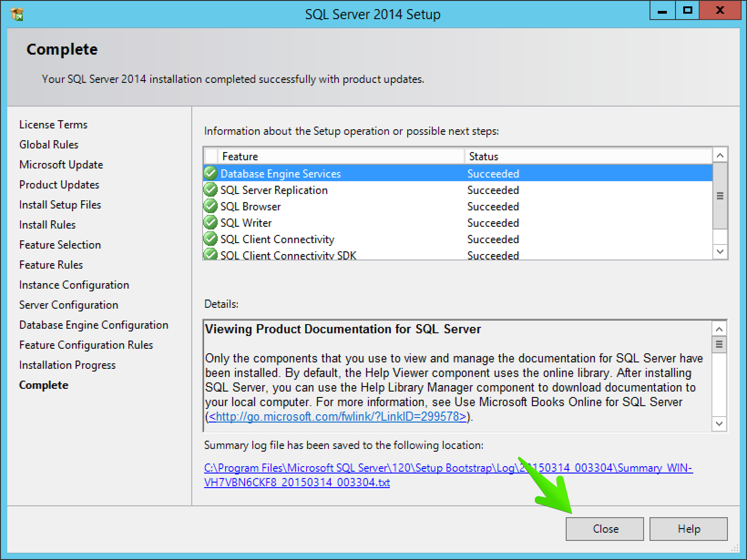Open the Microsoft Books Online fwlink URL
The height and width of the screenshot is (560, 747).
(x=338, y=416)
